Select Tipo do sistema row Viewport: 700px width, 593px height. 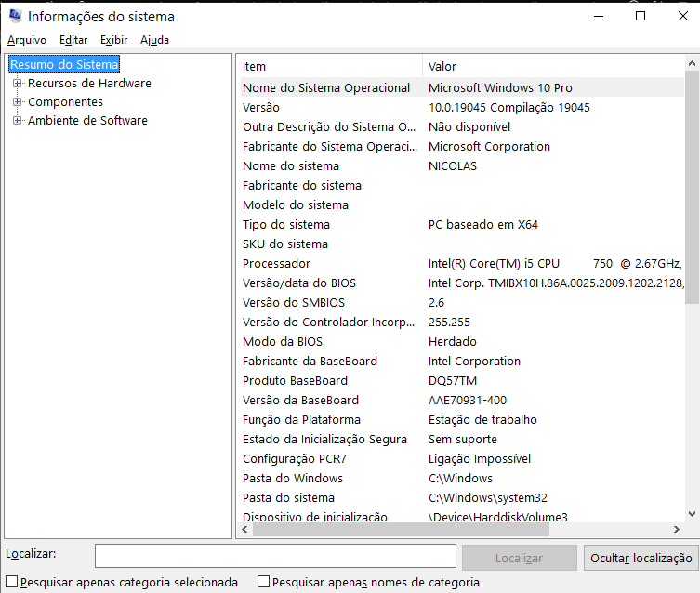pyautogui.click(x=462, y=224)
